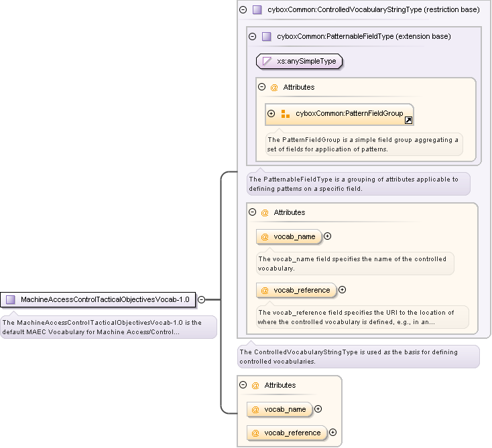The width and height of the screenshot is (492, 448).
Task: Click @ icon on bottom vocab_name
Action: pos(255,410)
